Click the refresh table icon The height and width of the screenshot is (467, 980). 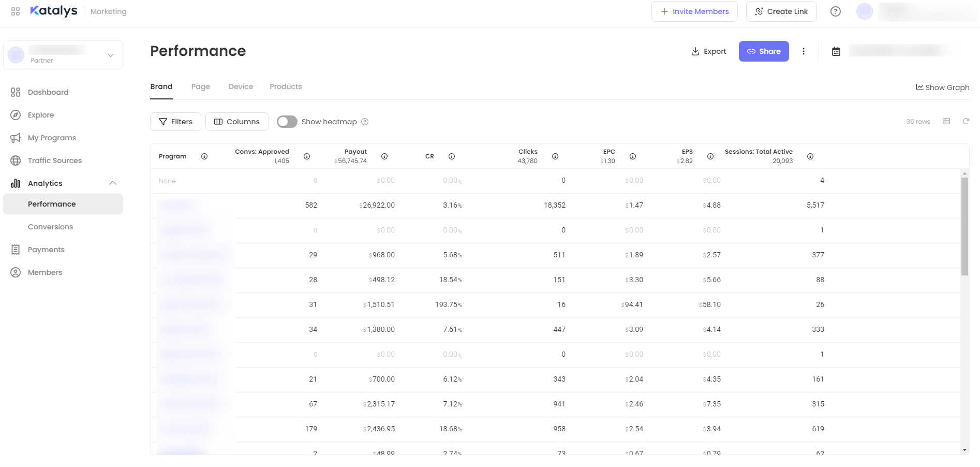(966, 121)
